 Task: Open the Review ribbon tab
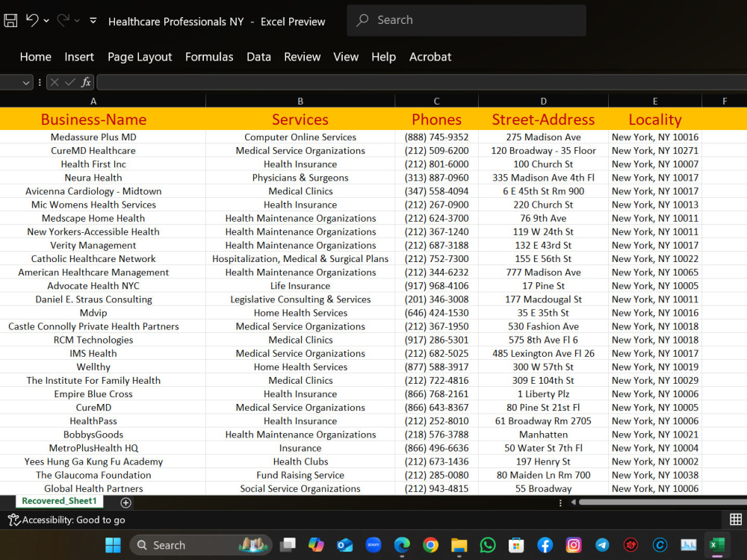click(x=302, y=57)
